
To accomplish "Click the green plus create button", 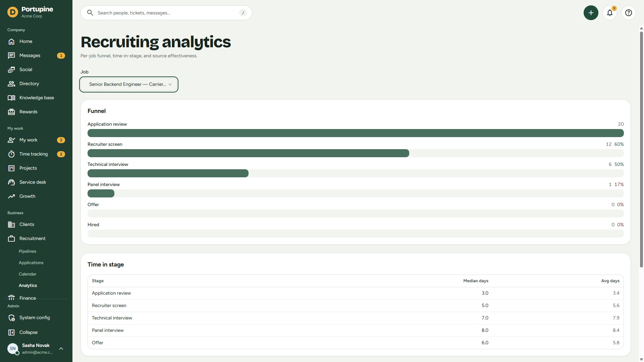I will coord(591,13).
